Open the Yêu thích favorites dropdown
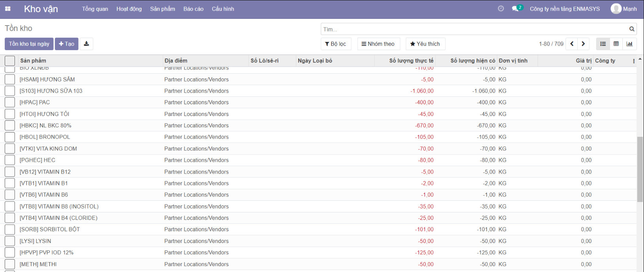 (425, 44)
